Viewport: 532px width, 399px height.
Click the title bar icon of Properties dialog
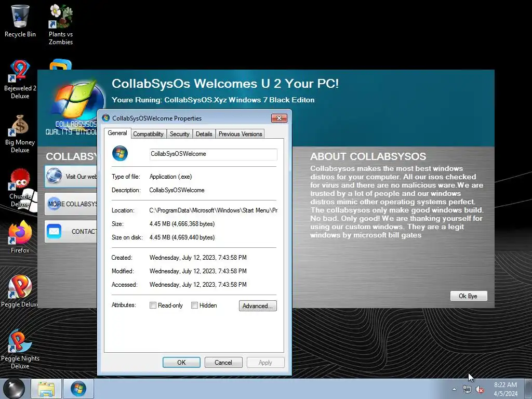(106, 118)
